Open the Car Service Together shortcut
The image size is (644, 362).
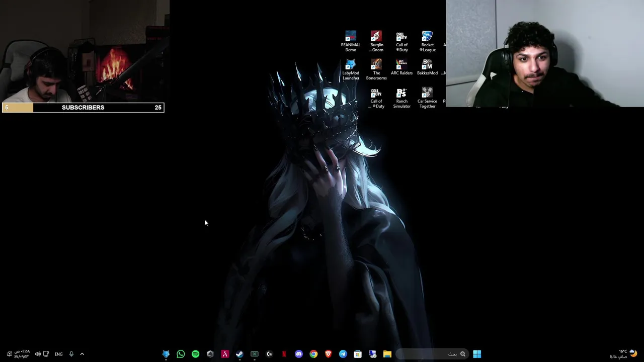tap(427, 98)
